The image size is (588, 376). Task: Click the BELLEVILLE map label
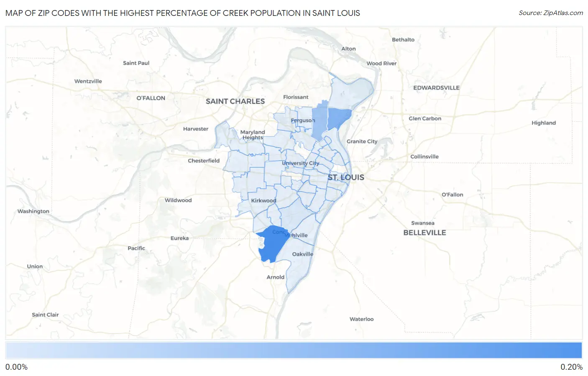(424, 233)
